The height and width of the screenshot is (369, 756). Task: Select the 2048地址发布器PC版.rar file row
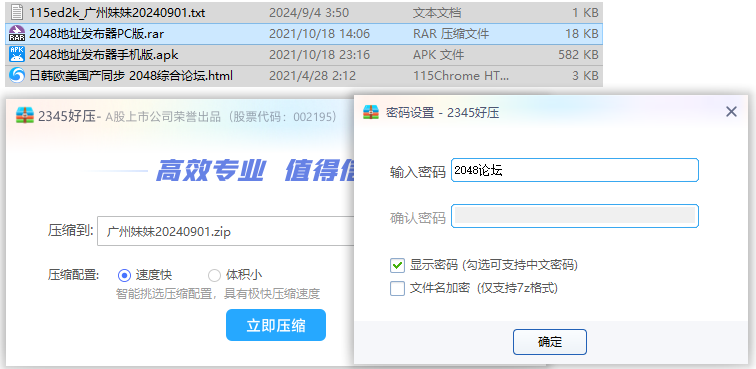tap(304, 34)
